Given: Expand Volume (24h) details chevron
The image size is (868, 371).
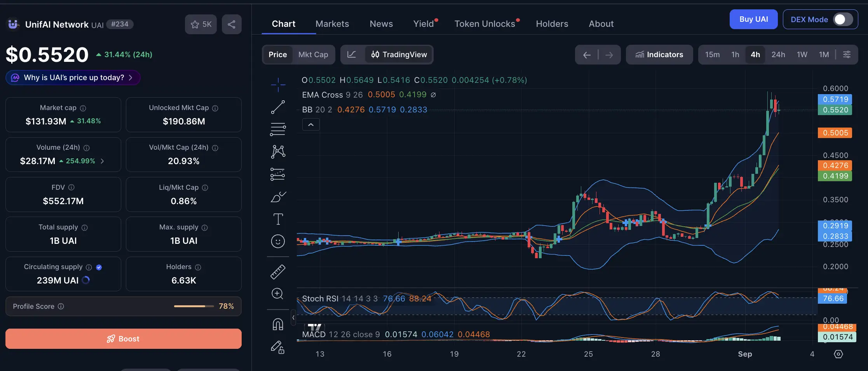Looking at the screenshot, I should point(102,161).
